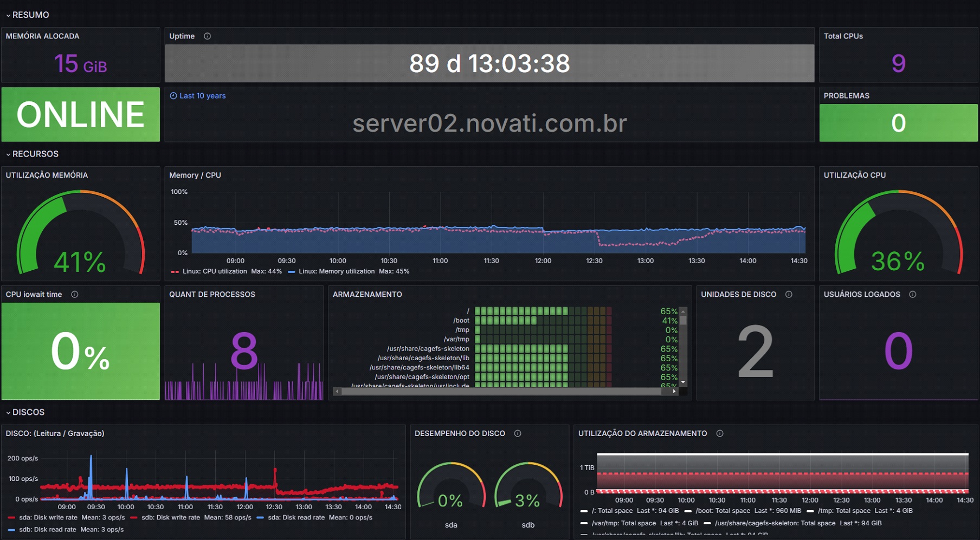Viewport: 980px width, 540px height.
Task: Click the clock icon beside Last 10 years
Action: tap(173, 96)
